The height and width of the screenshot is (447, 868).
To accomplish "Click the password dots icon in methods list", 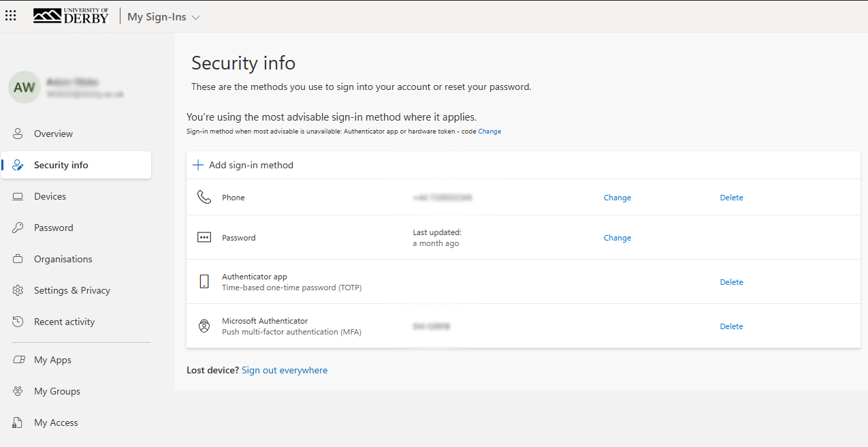I will pos(204,237).
